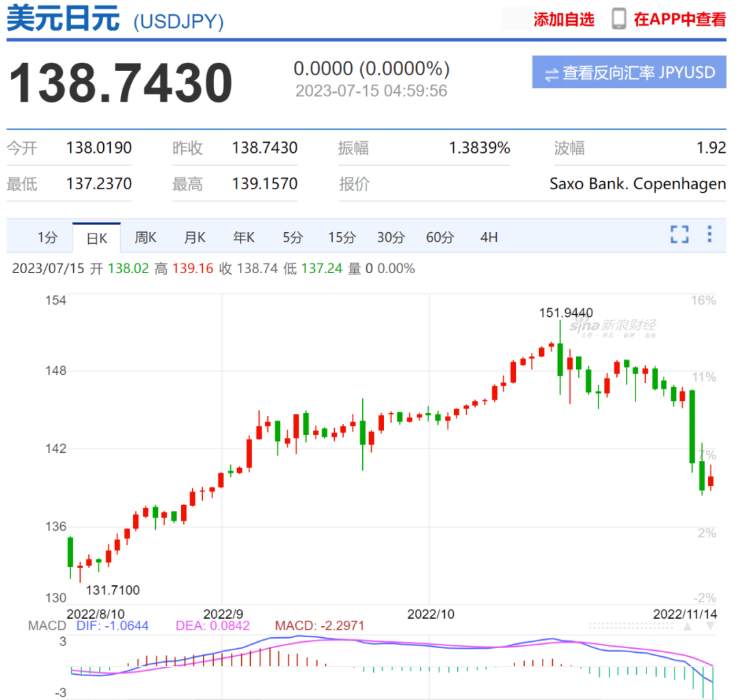
Task: Switch to the 4H chart tab
Action: (x=489, y=237)
